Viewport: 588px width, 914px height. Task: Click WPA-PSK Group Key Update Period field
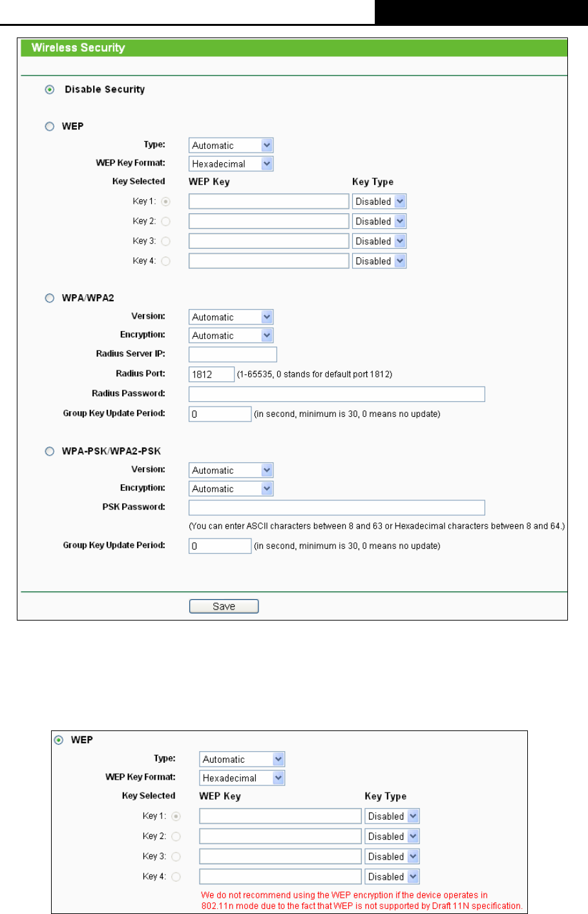(x=220, y=546)
